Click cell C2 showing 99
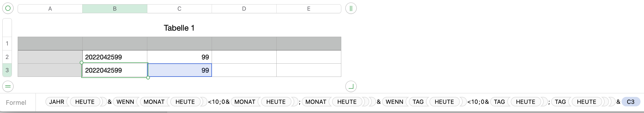644x113 pixels. click(179, 57)
